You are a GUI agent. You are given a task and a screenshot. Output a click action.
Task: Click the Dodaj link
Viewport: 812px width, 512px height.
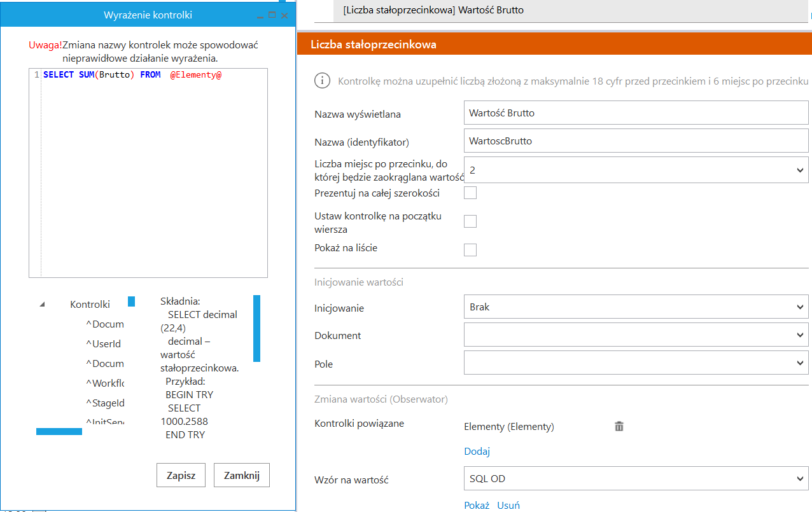click(x=477, y=452)
